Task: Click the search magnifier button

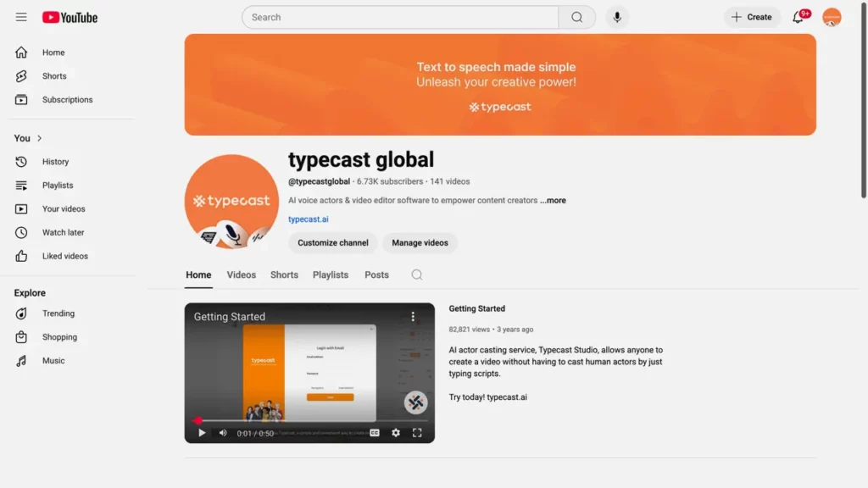Action: click(x=576, y=17)
